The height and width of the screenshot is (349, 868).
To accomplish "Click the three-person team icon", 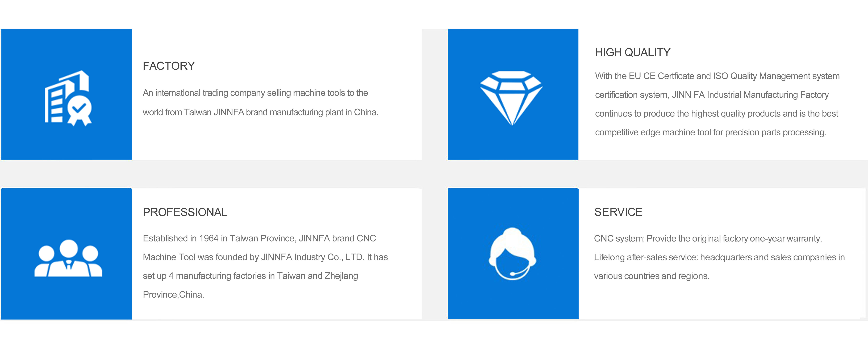I will click(68, 258).
